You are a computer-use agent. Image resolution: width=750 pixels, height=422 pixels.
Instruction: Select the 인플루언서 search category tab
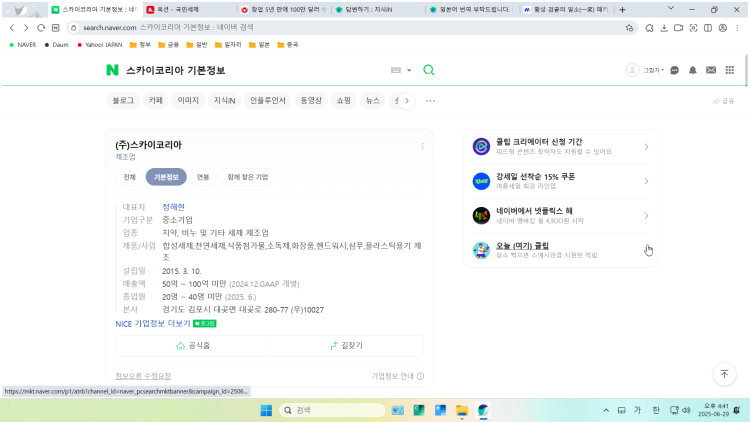tap(268, 100)
